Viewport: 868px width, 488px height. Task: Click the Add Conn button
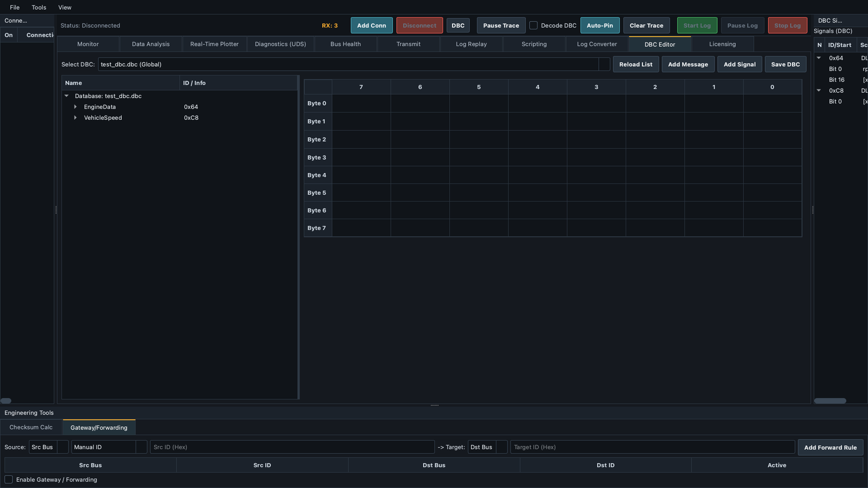click(x=372, y=25)
